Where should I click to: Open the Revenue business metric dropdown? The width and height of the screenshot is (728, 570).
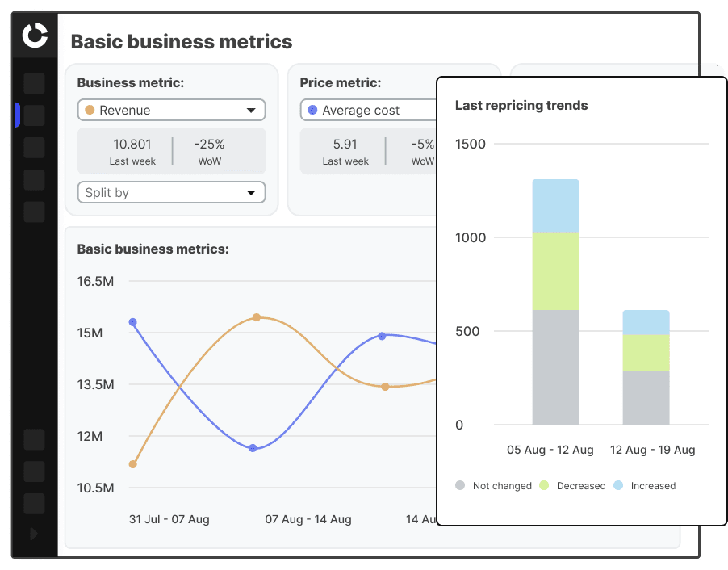point(171,109)
